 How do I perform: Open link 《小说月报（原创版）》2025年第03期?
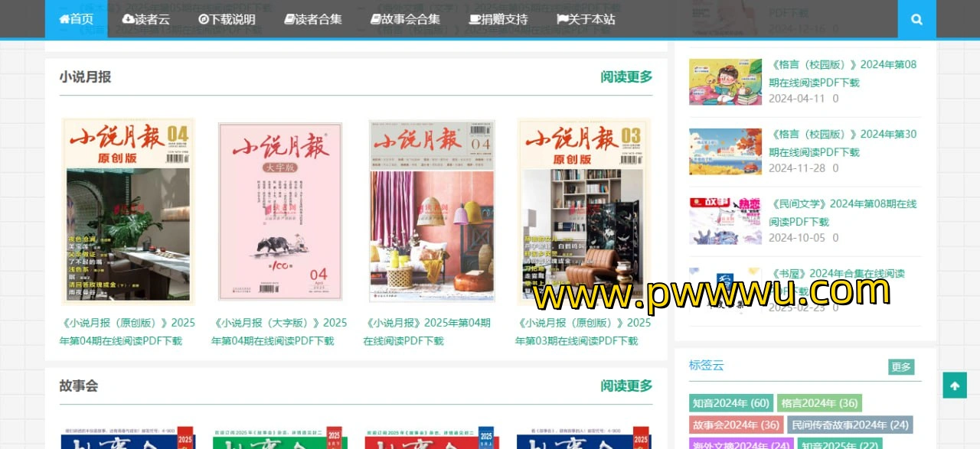pyautogui.click(x=583, y=331)
